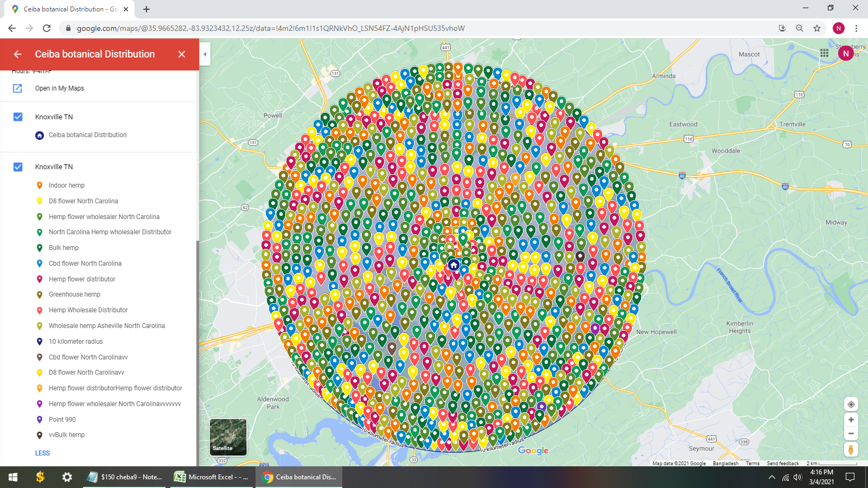Uncheck the second Knoxville TN layer
868x488 pixels.
point(18,167)
